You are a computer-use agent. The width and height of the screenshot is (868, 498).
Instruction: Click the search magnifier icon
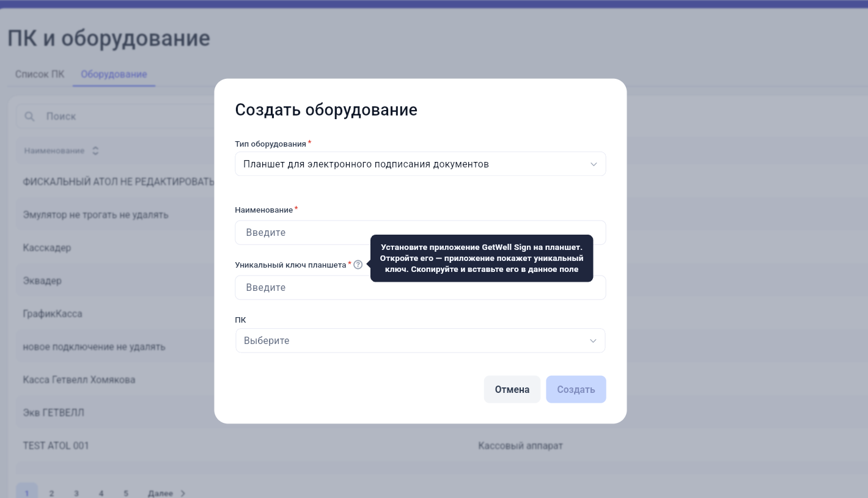pyautogui.click(x=29, y=116)
